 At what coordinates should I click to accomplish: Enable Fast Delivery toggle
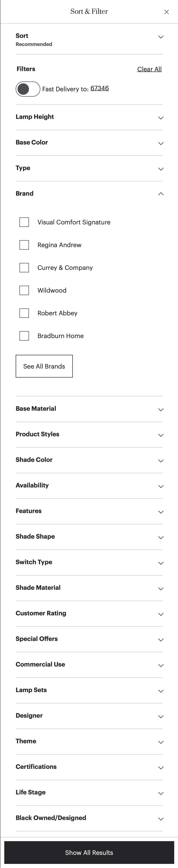click(x=28, y=89)
